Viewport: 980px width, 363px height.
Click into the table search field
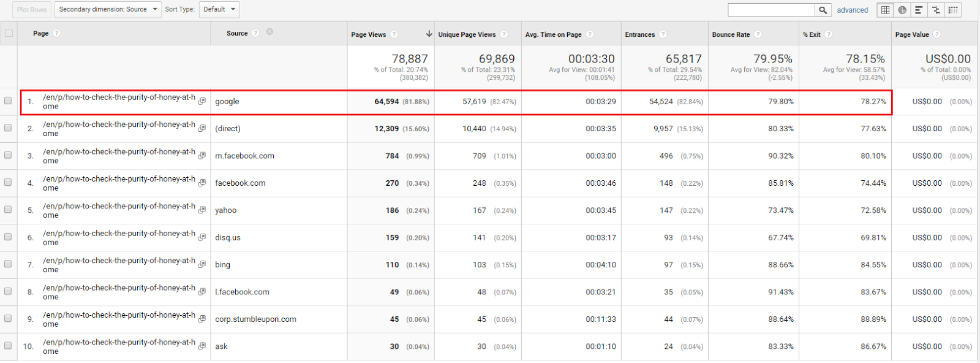771,10
